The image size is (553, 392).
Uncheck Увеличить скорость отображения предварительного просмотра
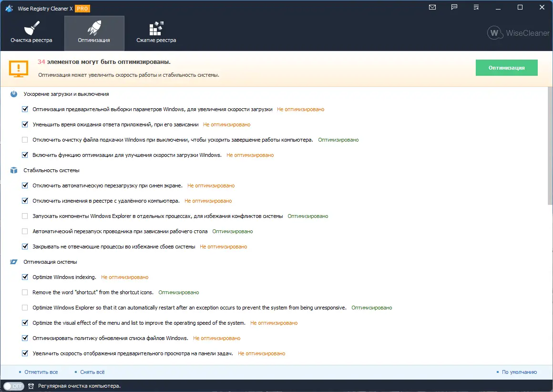point(25,353)
